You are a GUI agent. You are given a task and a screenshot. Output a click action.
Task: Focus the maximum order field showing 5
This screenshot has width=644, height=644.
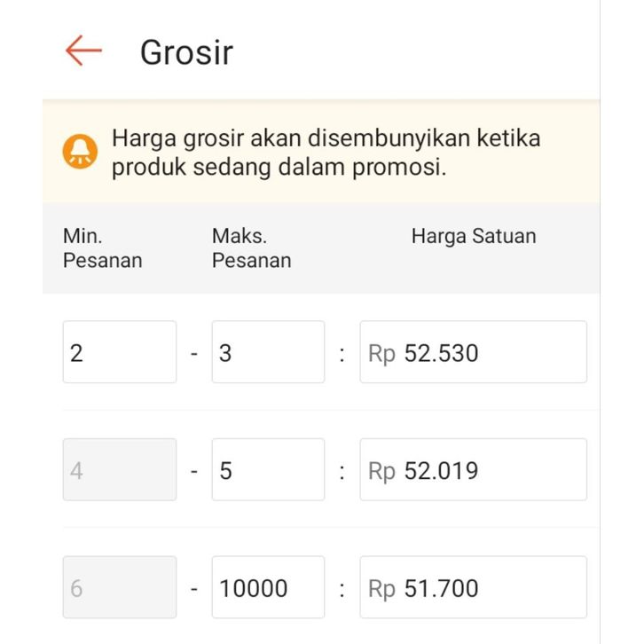click(x=268, y=469)
